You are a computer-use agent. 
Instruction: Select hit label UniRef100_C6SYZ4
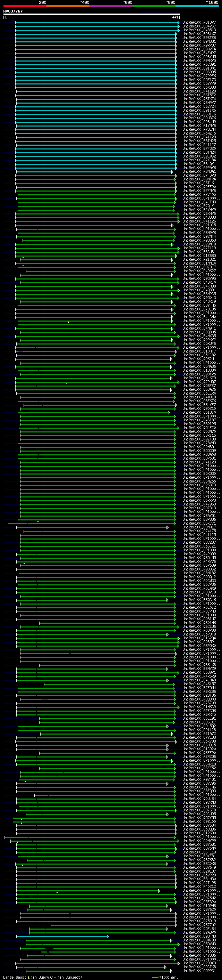(199, 106)
